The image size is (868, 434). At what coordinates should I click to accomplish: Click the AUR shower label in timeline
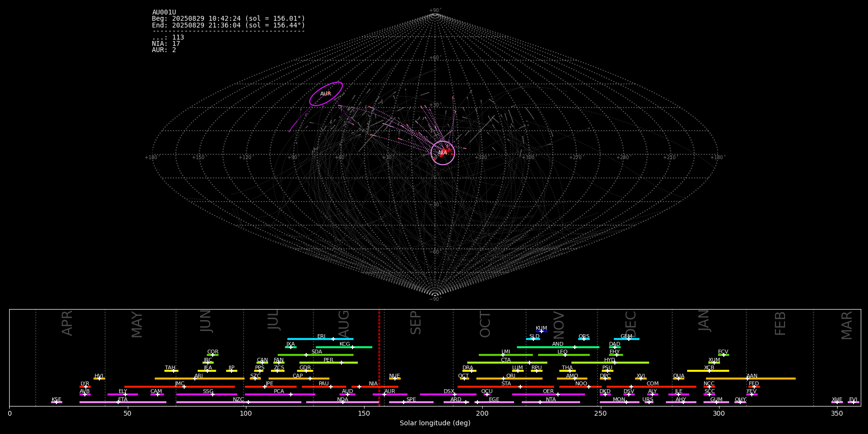pos(390,392)
